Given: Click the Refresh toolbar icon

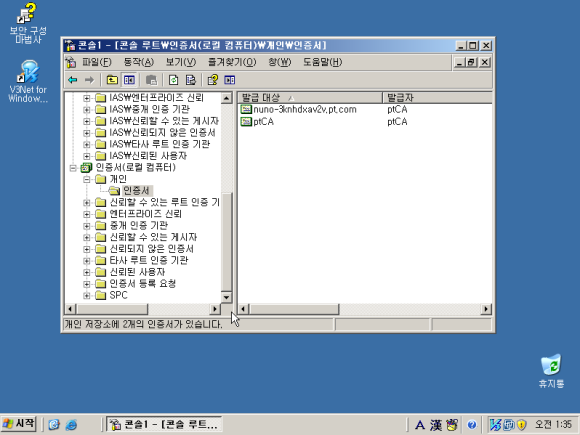Looking at the screenshot, I should tap(173, 80).
